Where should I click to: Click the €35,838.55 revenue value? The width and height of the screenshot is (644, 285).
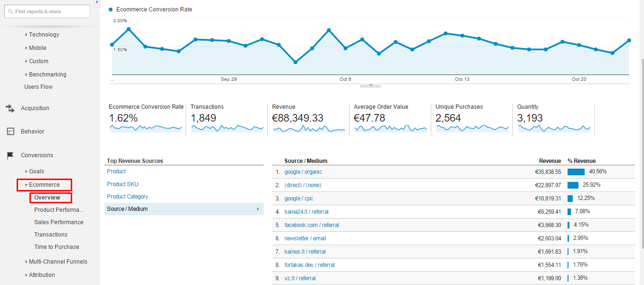click(x=549, y=172)
